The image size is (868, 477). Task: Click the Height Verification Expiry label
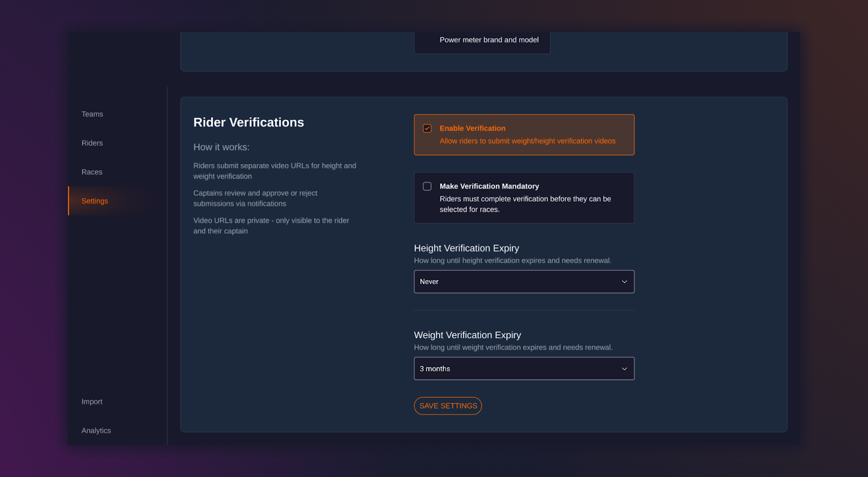point(466,248)
